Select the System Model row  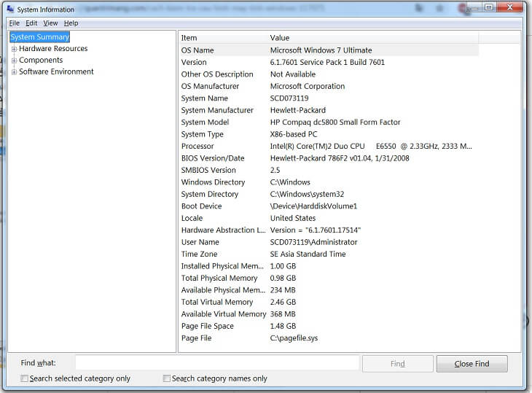pyautogui.click(x=329, y=122)
